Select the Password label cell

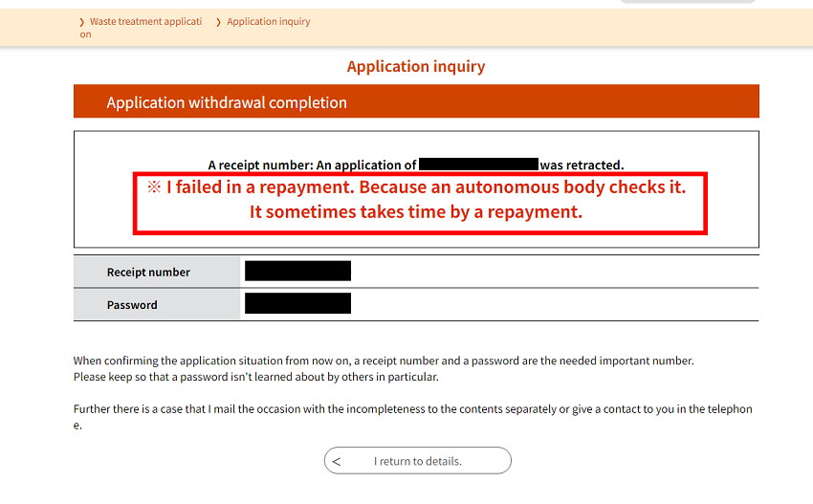157,304
